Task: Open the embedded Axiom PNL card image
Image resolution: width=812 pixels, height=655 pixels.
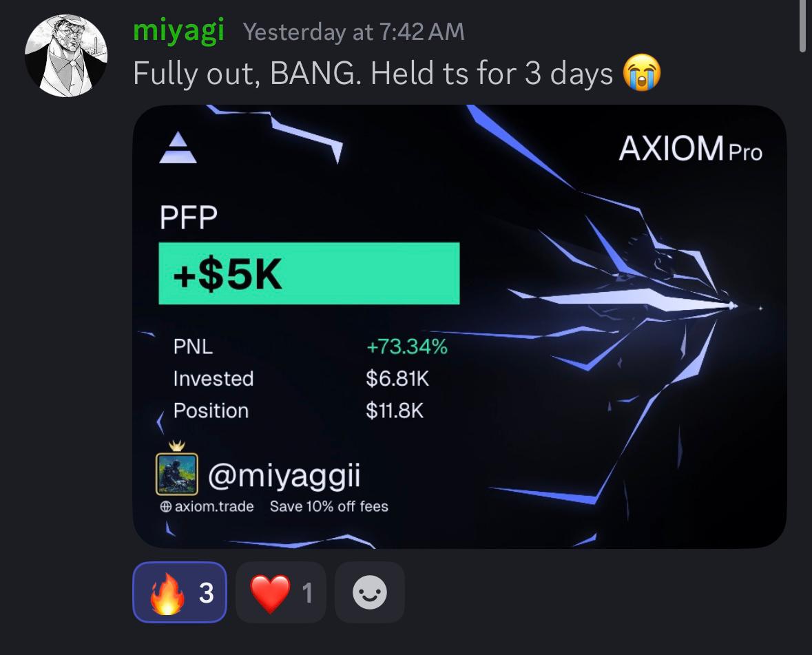Action: [x=460, y=326]
